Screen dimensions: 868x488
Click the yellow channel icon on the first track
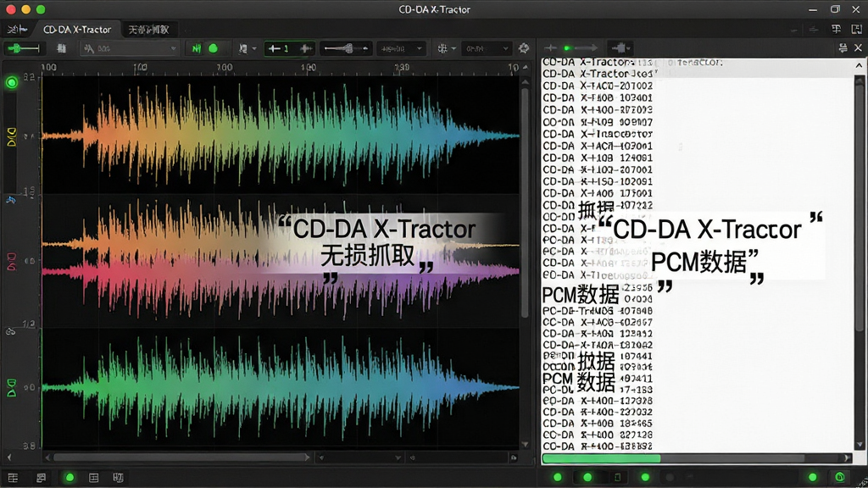click(11, 136)
